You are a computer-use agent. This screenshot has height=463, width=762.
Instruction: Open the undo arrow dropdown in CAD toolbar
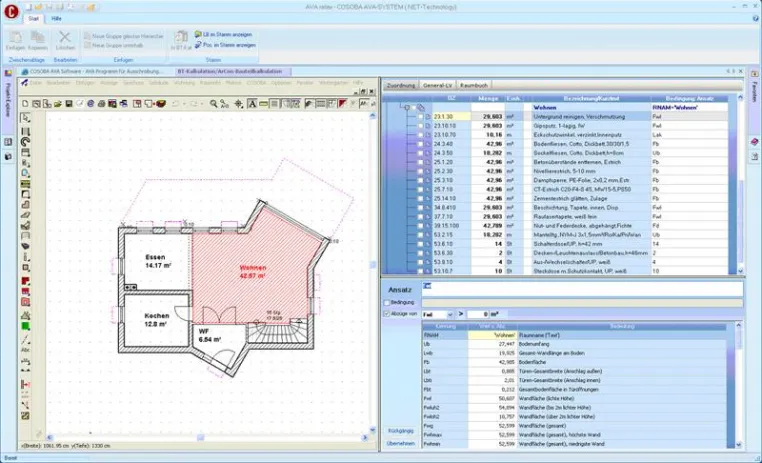(184, 104)
